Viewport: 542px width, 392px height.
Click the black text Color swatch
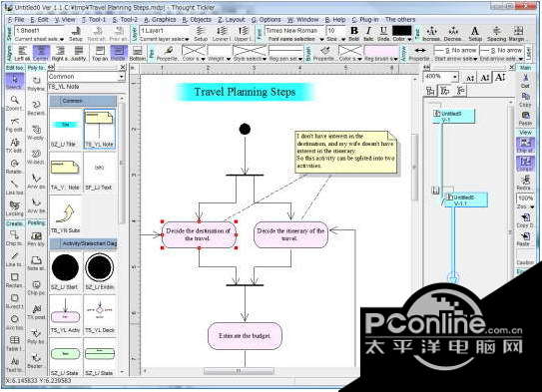(x=401, y=31)
